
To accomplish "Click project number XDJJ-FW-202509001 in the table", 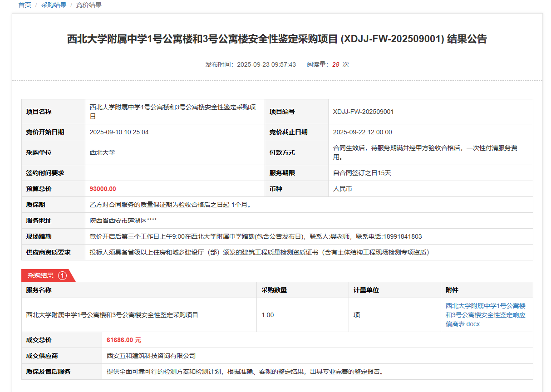I will (363, 112).
